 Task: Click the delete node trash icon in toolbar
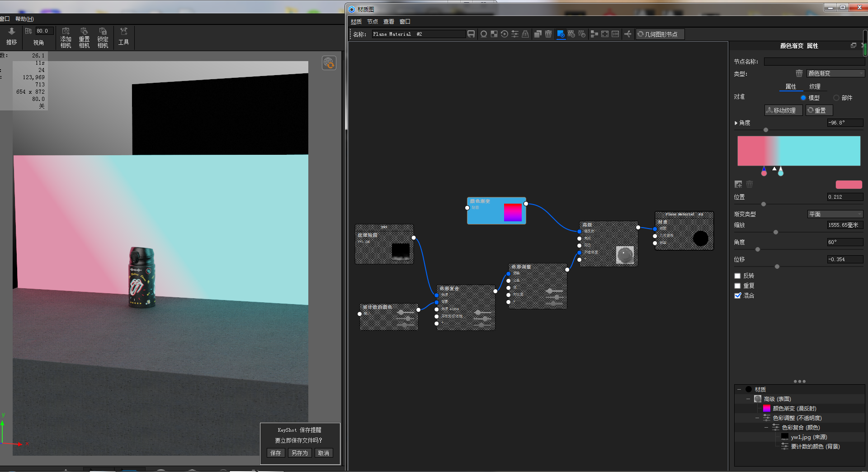tap(548, 34)
